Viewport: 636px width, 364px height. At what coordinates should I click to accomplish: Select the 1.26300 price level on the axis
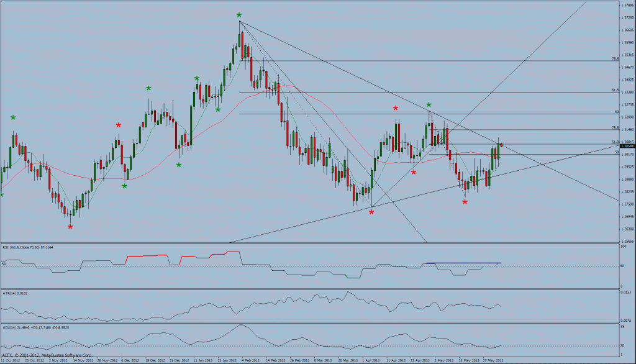[626, 229]
